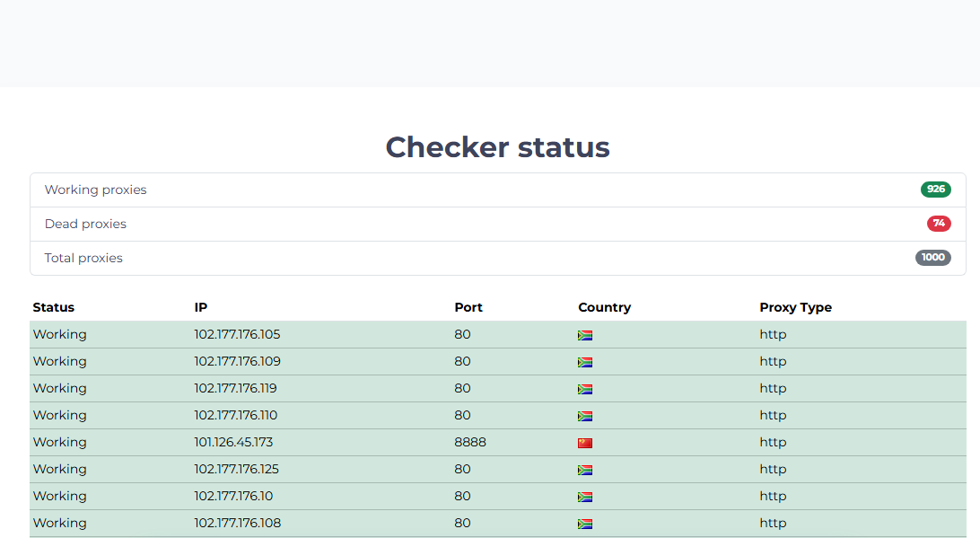Select the IP address 101.126.45.173
The width and height of the screenshot is (980, 538).
click(233, 442)
